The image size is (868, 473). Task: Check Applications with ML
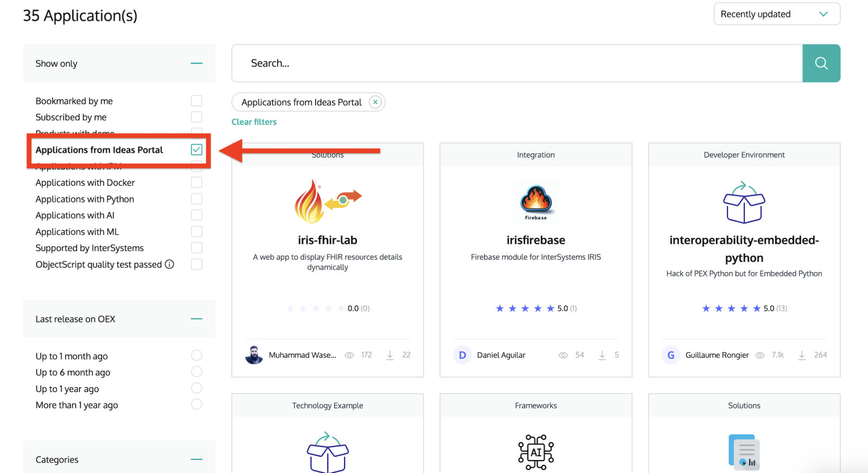coord(196,232)
